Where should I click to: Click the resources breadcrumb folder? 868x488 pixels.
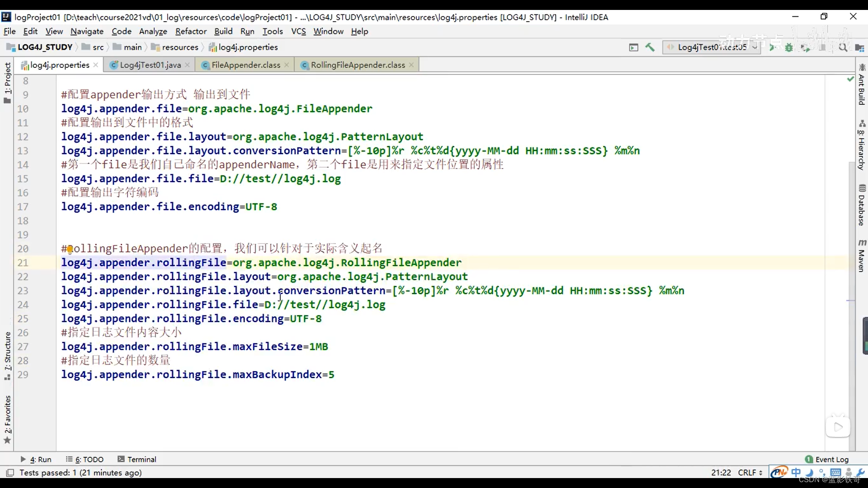(175, 47)
